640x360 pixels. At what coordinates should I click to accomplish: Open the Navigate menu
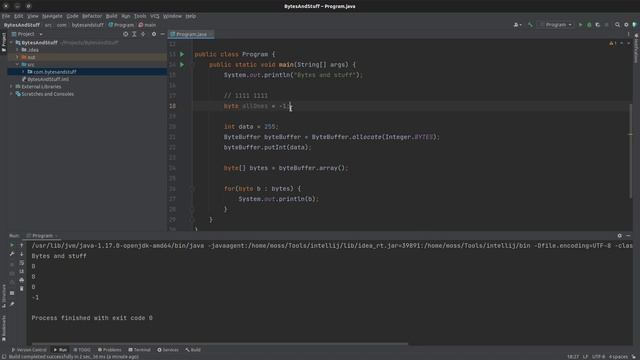click(x=52, y=16)
